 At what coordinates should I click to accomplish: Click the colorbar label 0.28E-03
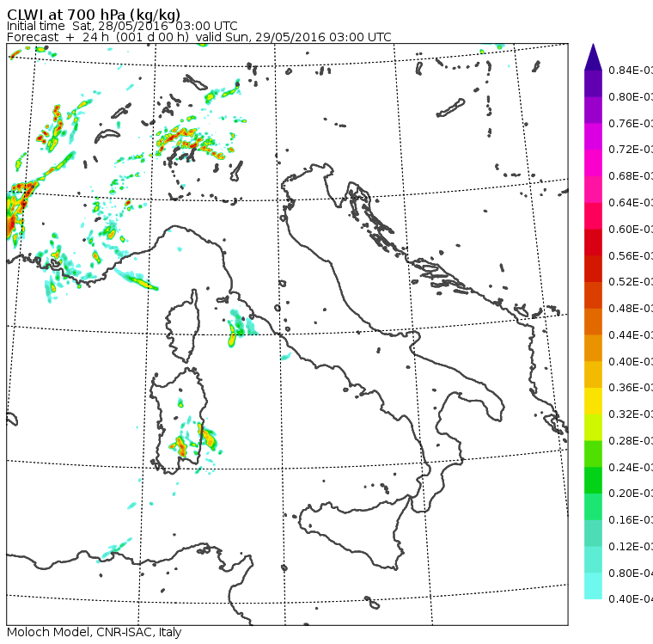pos(631,440)
